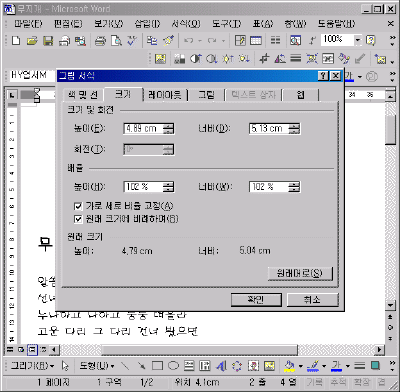Click the Open folder icon
The image size is (400, 392).
pyautogui.click(x=32, y=41)
